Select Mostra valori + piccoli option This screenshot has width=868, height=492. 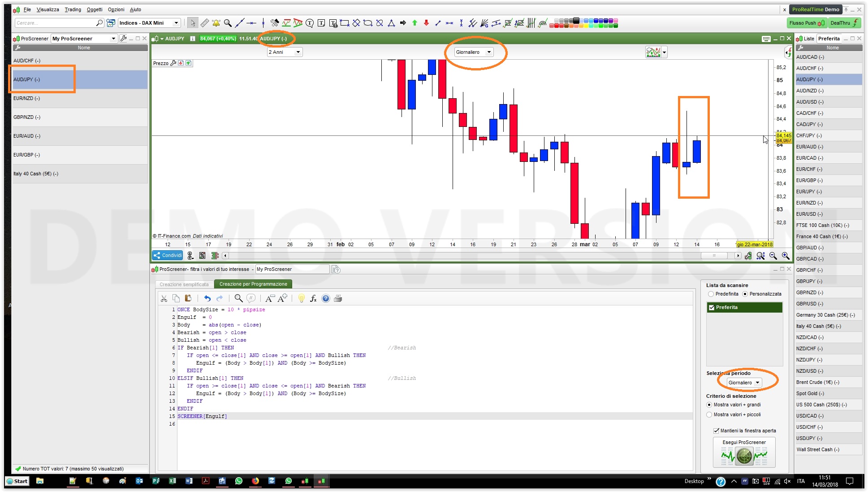tap(709, 415)
